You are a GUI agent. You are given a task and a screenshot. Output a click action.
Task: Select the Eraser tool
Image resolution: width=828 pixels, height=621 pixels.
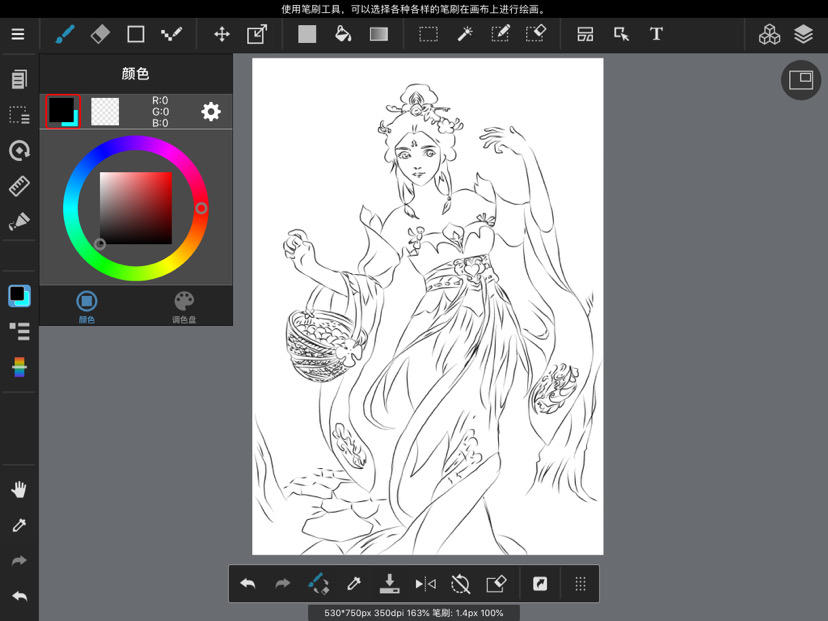click(100, 34)
